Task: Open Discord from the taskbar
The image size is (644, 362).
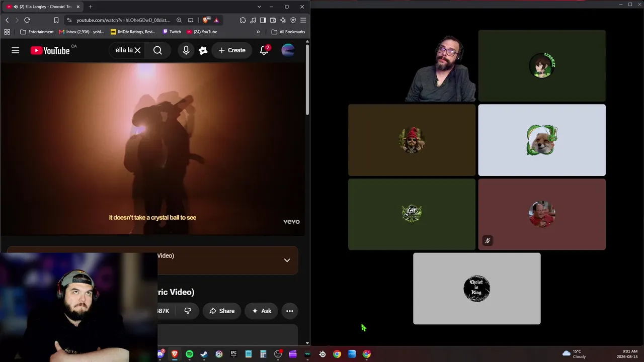Action: click(x=160, y=354)
